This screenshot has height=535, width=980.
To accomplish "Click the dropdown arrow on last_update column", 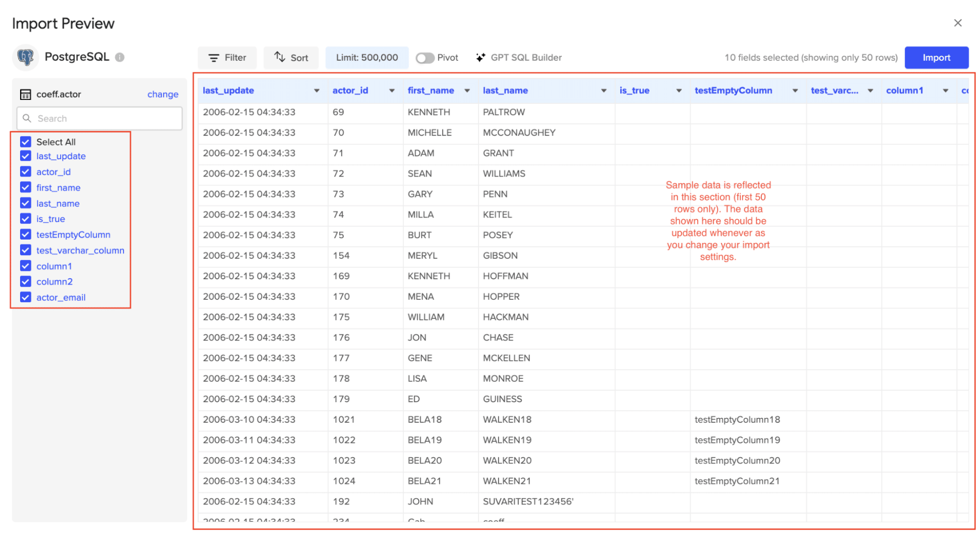I will tap(316, 90).
